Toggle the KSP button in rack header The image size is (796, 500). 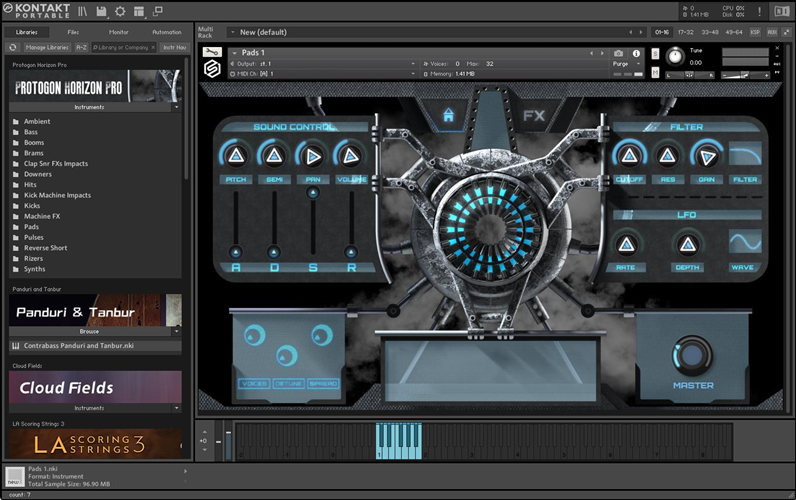[x=755, y=32]
